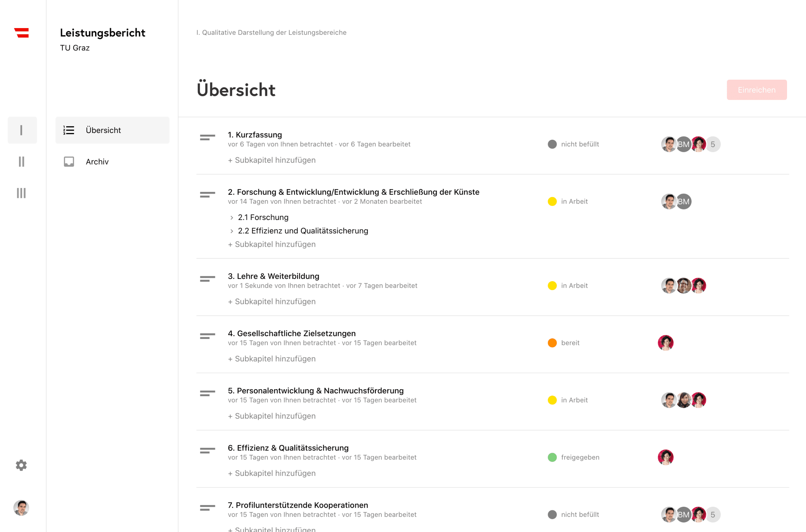Open the Archiv section
This screenshot has width=806, height=532.
point(97,161)
